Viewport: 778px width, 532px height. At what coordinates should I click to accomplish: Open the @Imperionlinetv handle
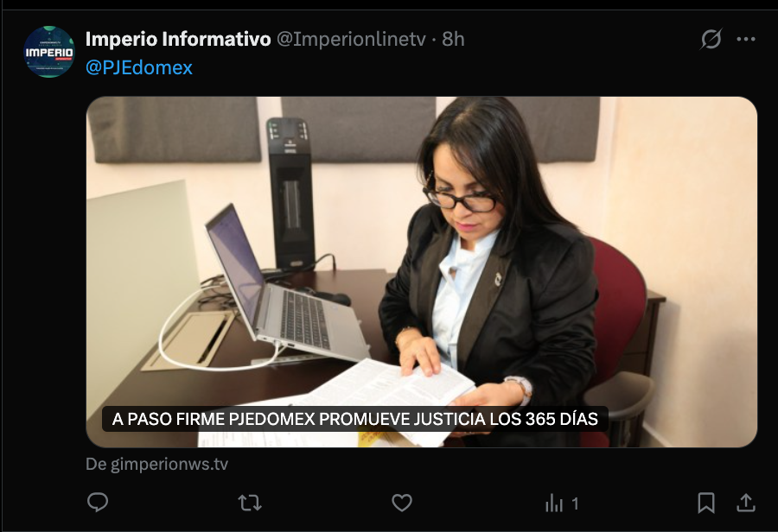pos(351,39)
